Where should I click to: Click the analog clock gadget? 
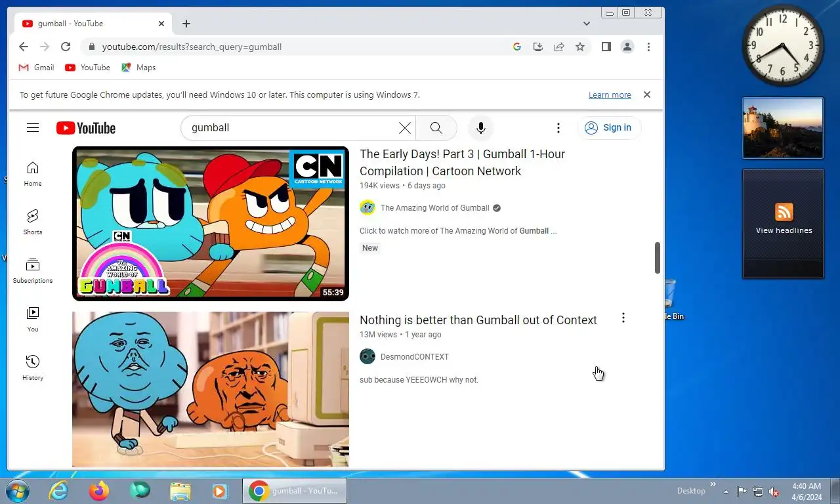coord(783,46)
